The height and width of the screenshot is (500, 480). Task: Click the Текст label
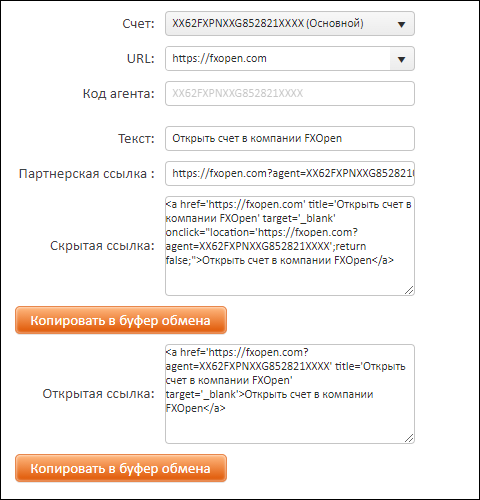click(136, 138)
